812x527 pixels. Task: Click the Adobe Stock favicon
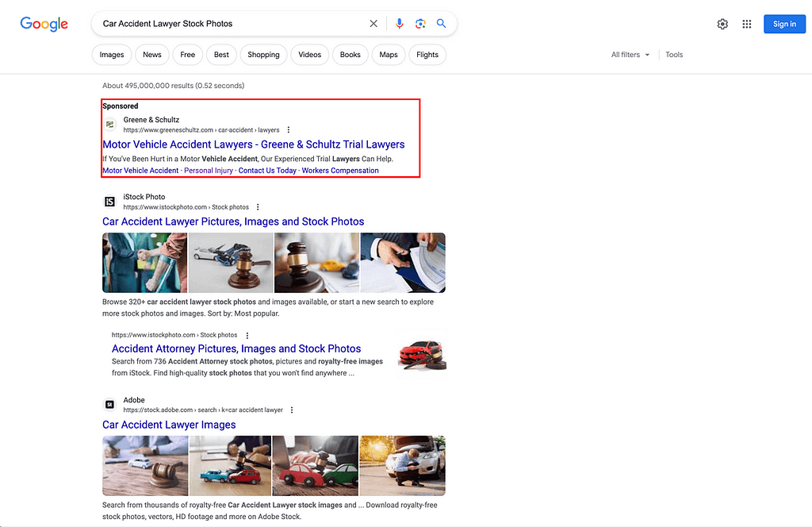(x=109, y=405)
